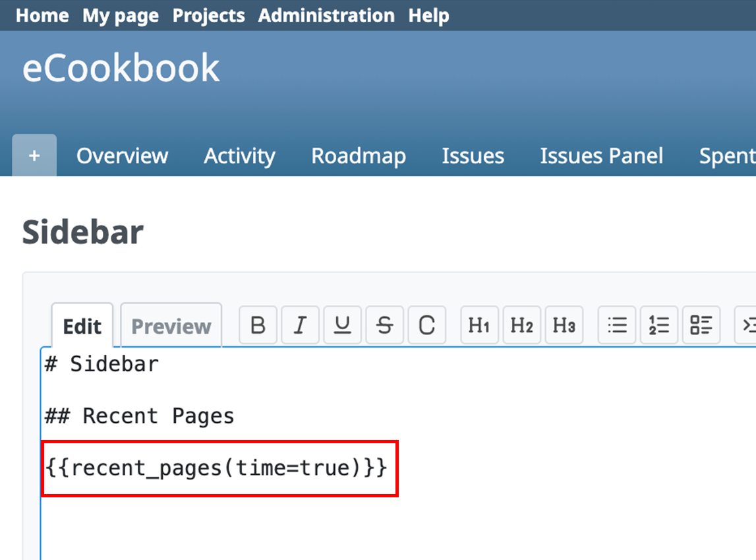Apply Heading 2 formatting
This screenshot has width=756, height=560.
click(x=521, y=325)
